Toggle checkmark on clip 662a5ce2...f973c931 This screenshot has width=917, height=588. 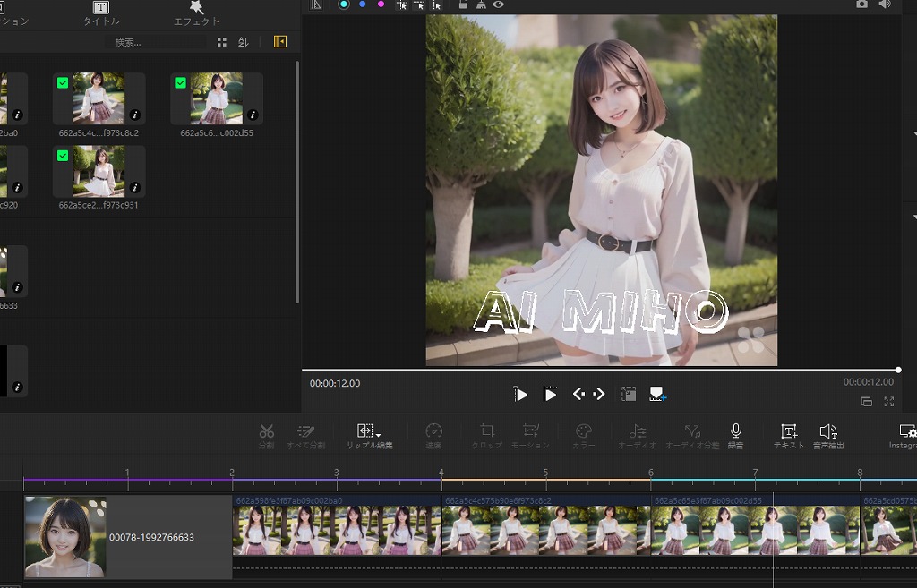tap(63, 156)
